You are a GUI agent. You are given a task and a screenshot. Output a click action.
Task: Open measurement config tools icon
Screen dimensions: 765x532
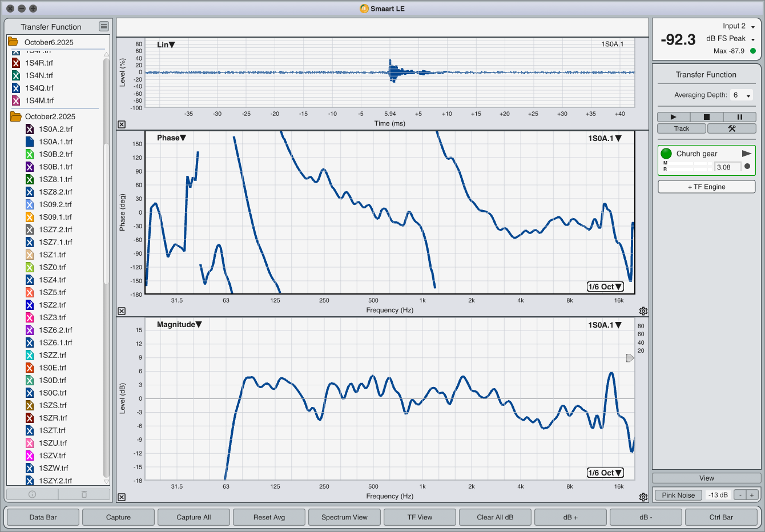(731, 128)
